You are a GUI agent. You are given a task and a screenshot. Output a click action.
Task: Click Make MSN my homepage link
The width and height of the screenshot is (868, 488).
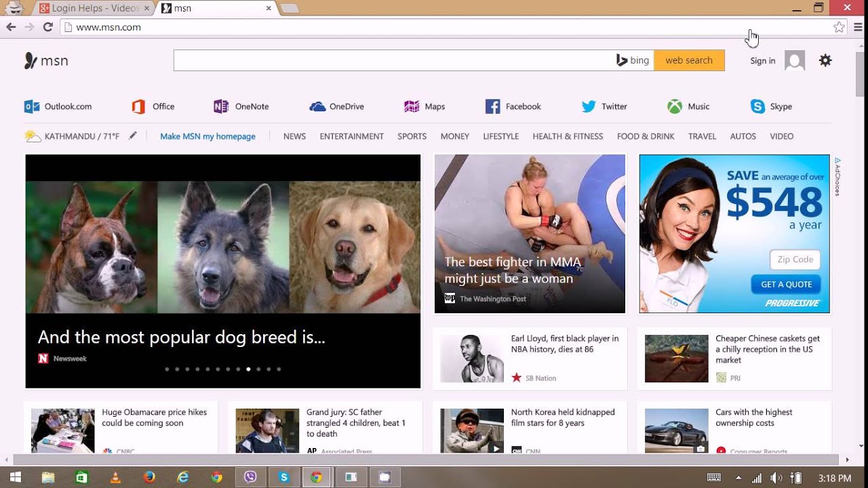208,136
